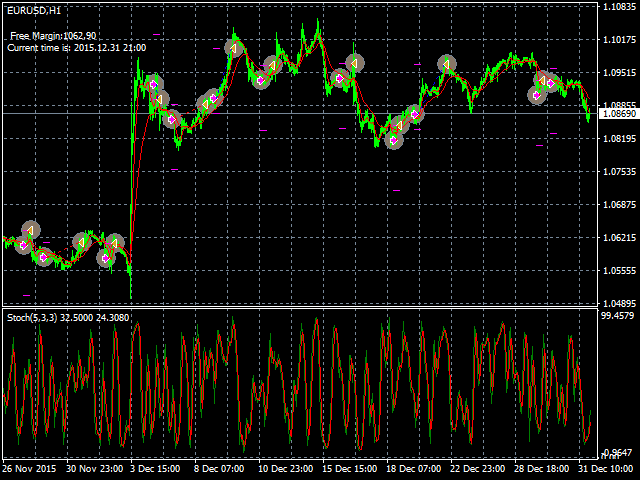Select the 22 Dec 23:00 time axis label

[477, 469]
